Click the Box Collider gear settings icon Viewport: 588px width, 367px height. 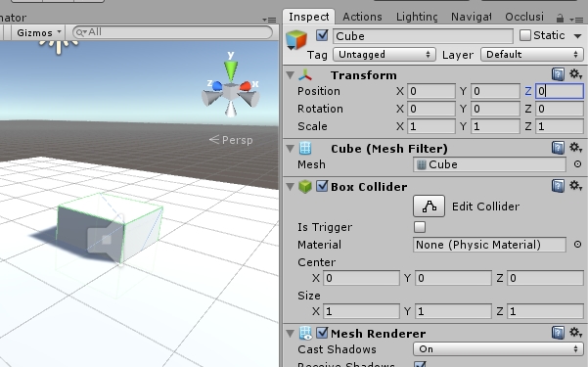pos(575,185)
